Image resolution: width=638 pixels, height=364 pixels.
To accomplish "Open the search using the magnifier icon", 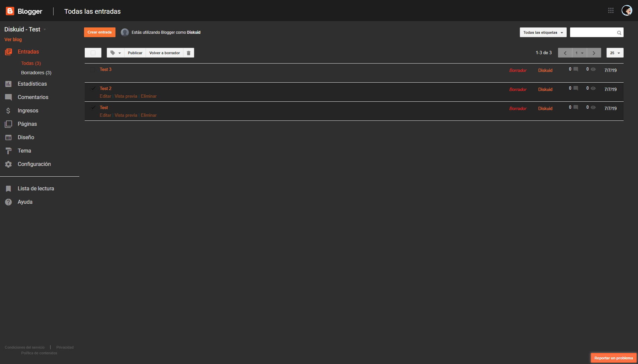I will 619,32.
